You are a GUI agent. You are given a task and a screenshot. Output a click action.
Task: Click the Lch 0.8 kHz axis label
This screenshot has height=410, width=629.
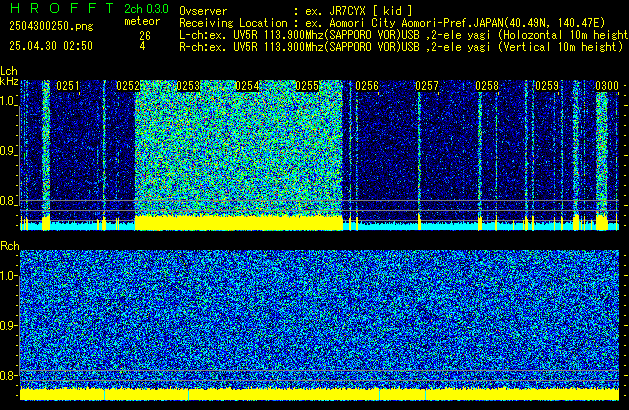[x=8, y=201]
